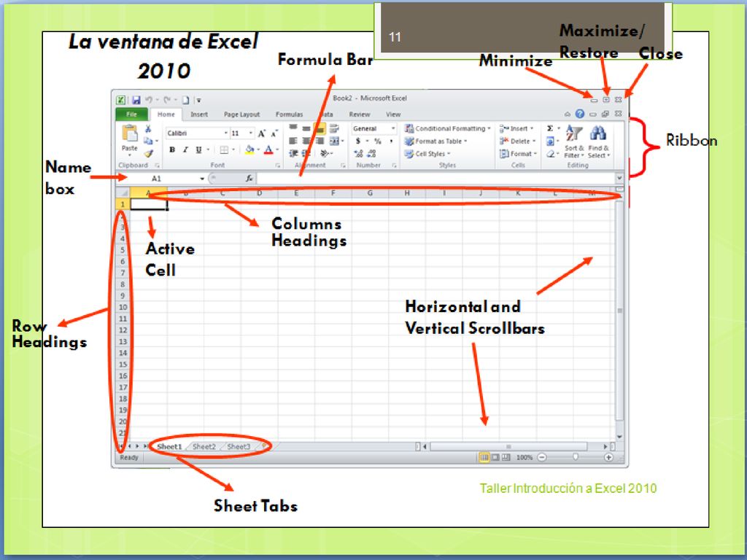Switch to Normal view in status bar

pos(484,457)
